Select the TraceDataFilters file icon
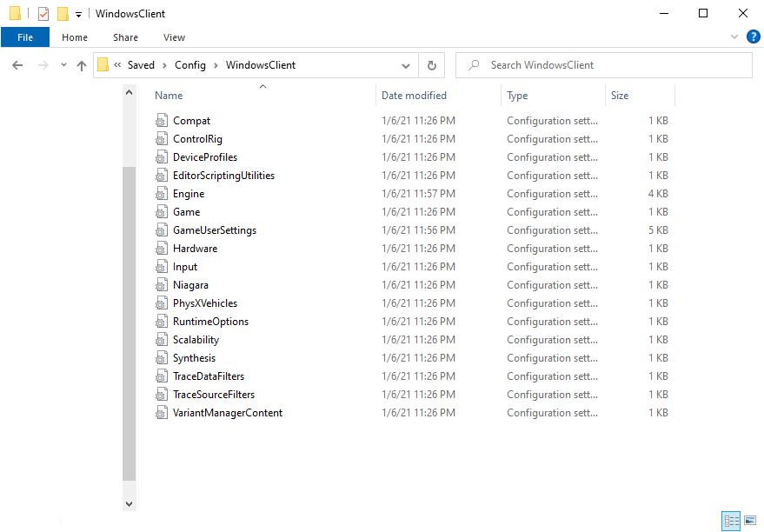The width and height of the screenshot is (764, 532). coord(162,376)
